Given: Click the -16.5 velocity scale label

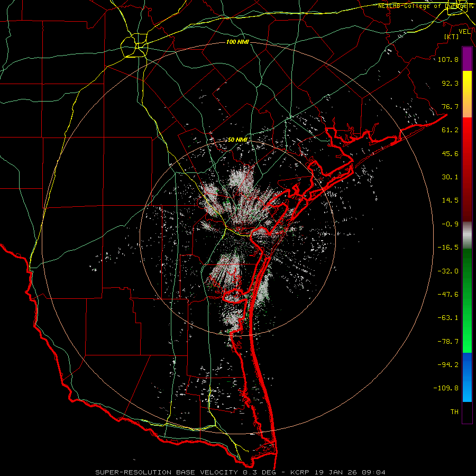Looking at the screenshot, I should click(x=448, y=248).
